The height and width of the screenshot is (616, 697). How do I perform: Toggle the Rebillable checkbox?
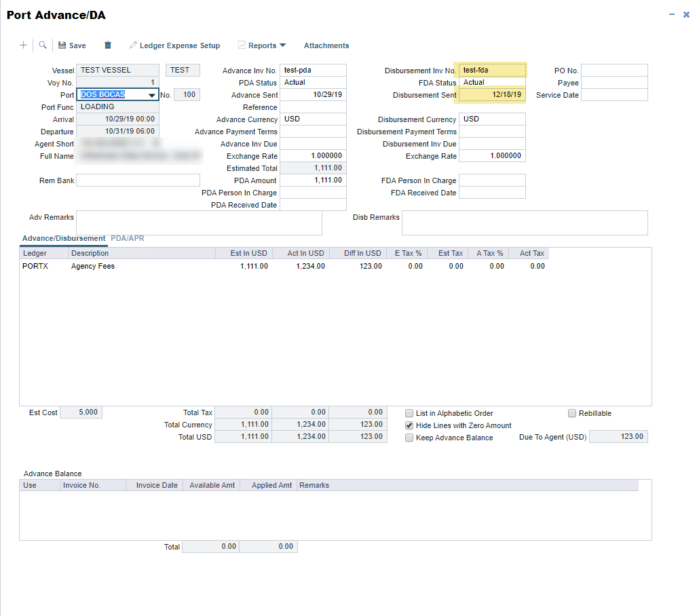tap(572, 413)
